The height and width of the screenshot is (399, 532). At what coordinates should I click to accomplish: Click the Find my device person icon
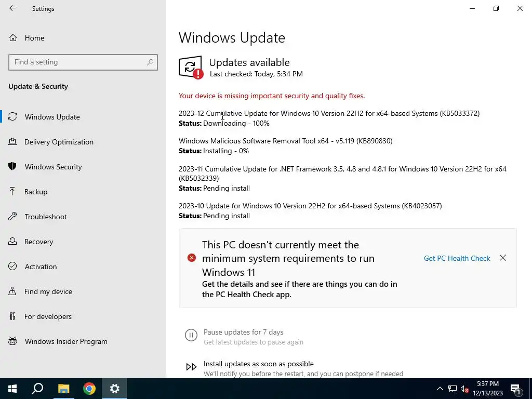[12, 291]
